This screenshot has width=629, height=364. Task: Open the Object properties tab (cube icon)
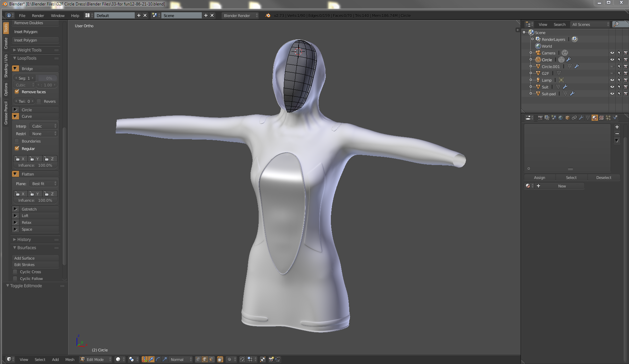[x=567, y=118]
